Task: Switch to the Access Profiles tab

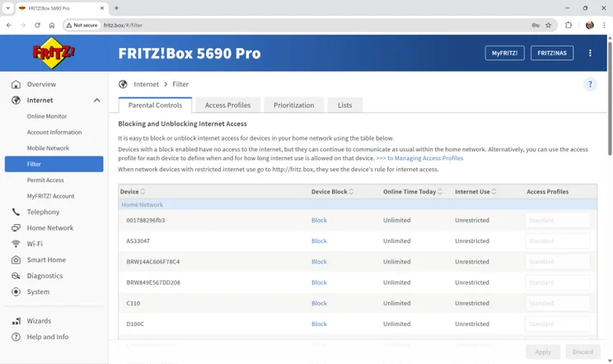Action: tap(227, 105)
